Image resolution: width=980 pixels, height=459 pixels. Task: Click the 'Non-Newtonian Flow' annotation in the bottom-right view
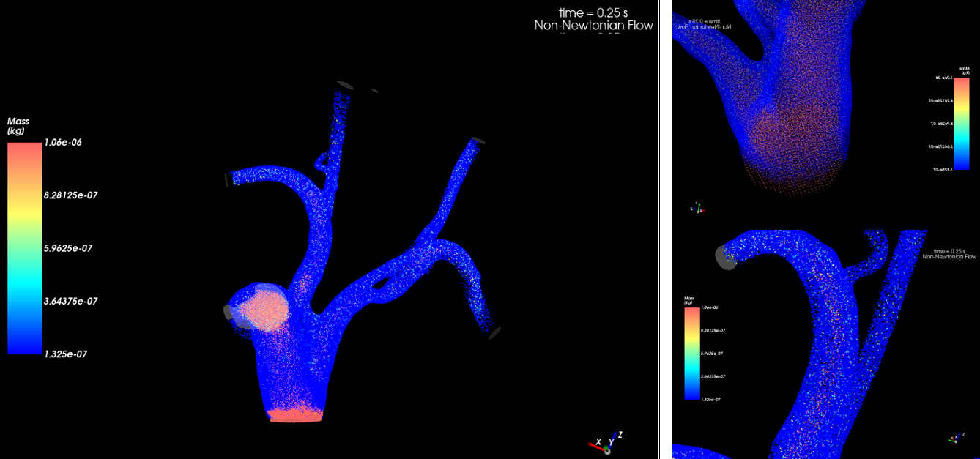[949, 257]
